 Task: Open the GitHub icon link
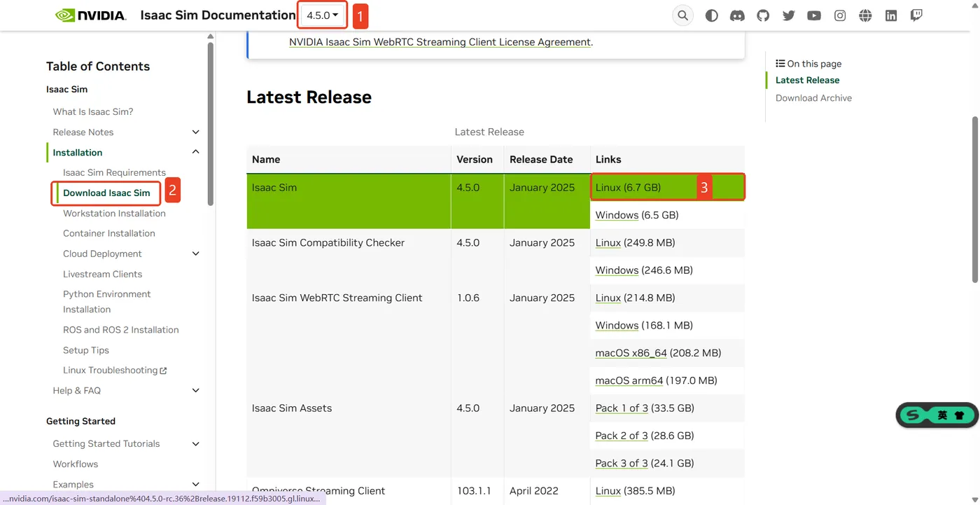(763, 15)
